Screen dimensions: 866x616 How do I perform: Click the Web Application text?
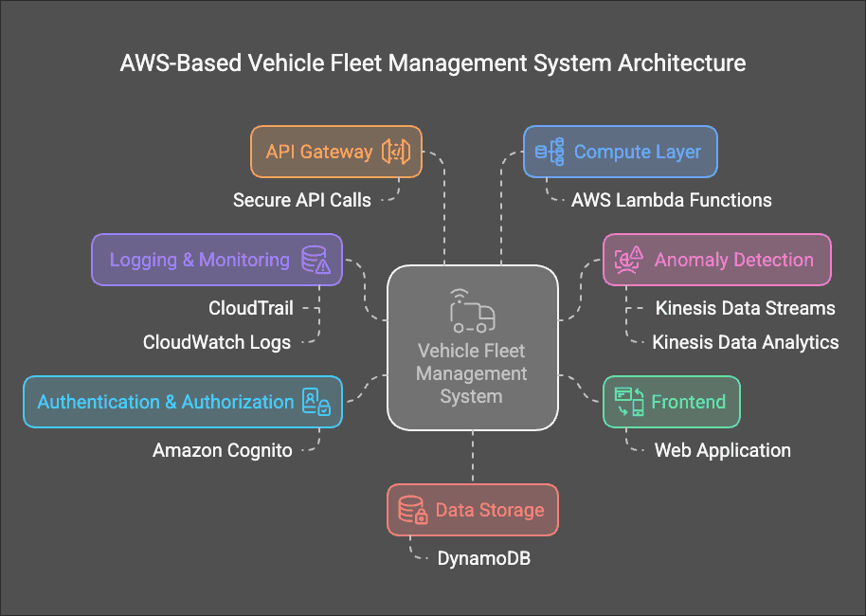click(722, 450)
